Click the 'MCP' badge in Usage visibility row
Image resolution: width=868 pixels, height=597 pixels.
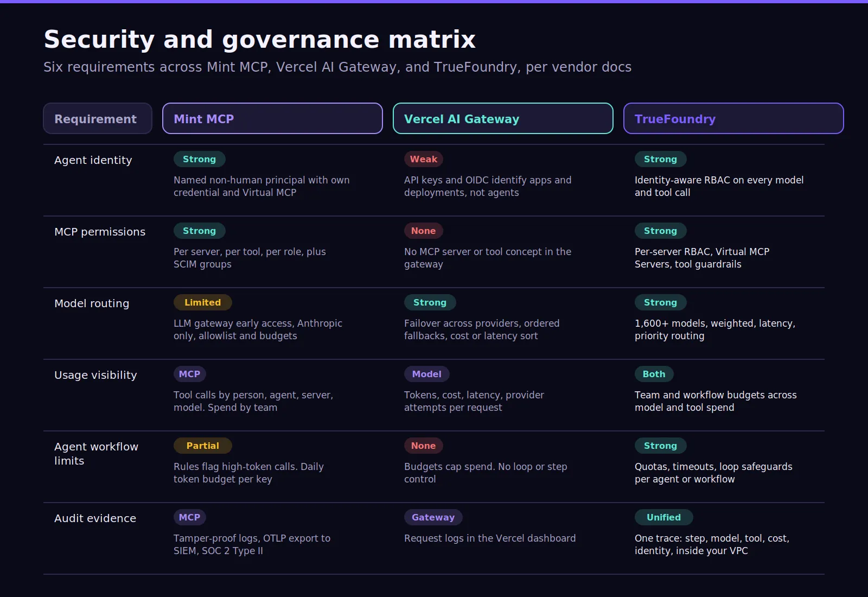pos(189,374)
